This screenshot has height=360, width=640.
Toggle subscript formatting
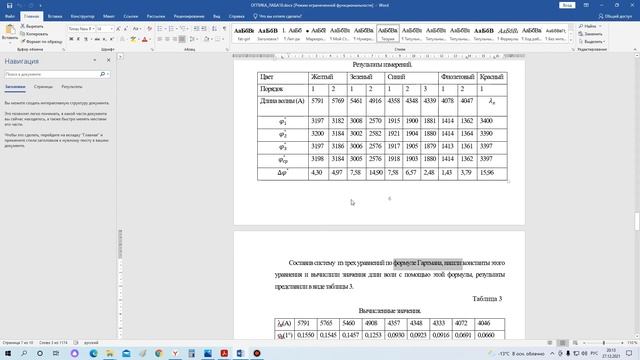104,39
